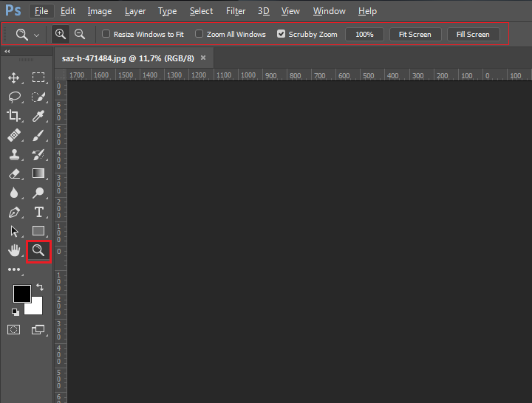Select the Eraser tool
Screen dimensions: 532x403
click(13, 173)
